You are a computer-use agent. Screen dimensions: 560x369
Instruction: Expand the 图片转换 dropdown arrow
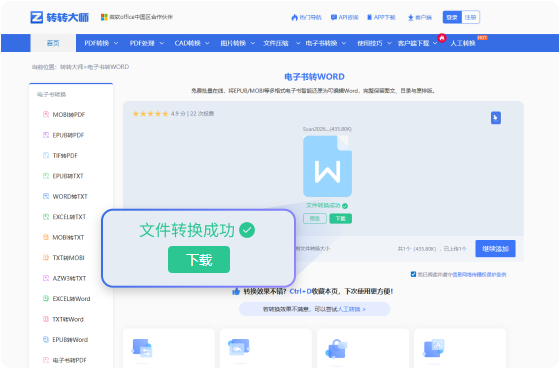click(253, 43)
